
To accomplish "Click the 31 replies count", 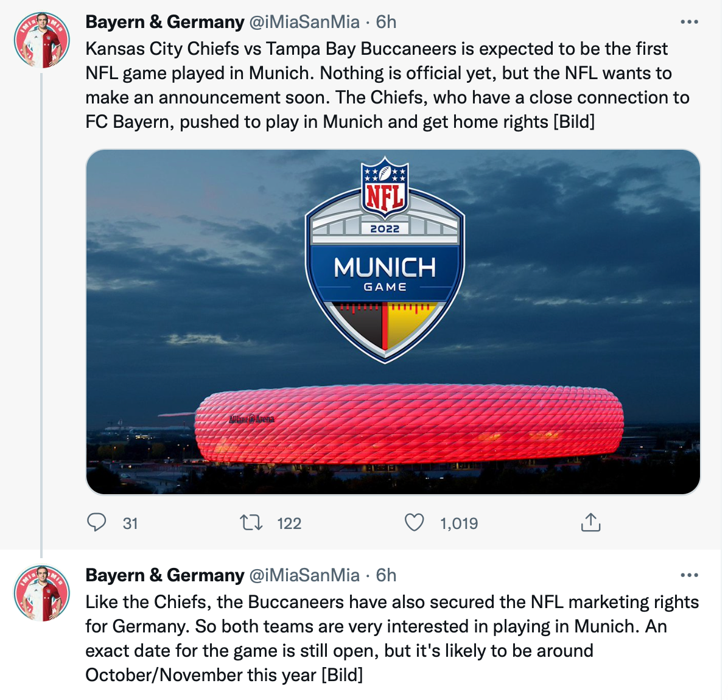I will [130, 523].
